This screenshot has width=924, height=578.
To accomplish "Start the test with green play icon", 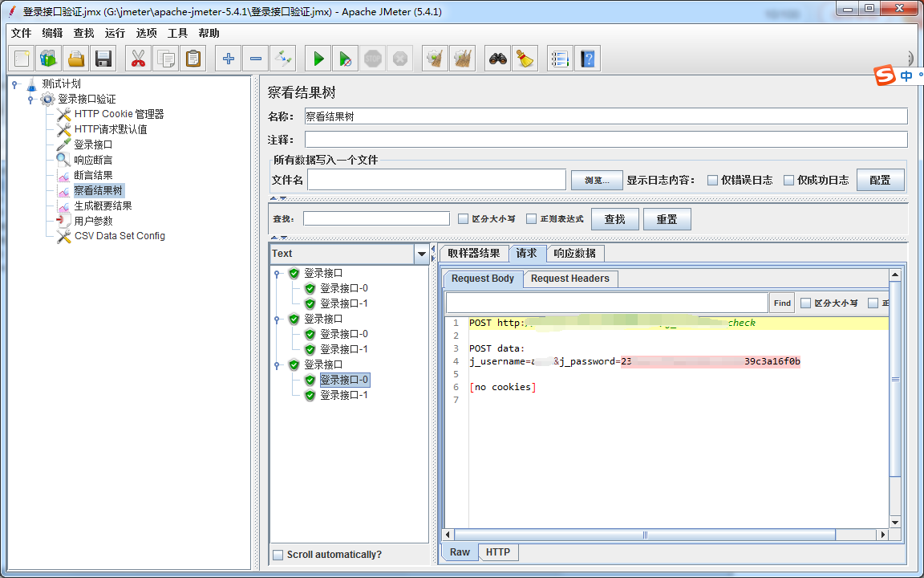I will pyautogui.click(x=318, y=59).
